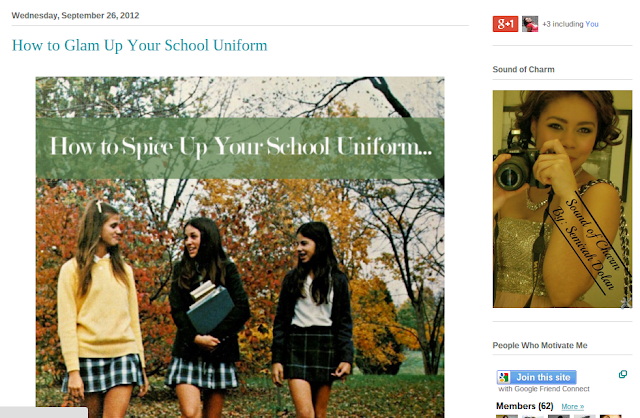The image size is (640, 418).
Task: Open the fourth member avatar thumbnail
Action: point(585,416)
